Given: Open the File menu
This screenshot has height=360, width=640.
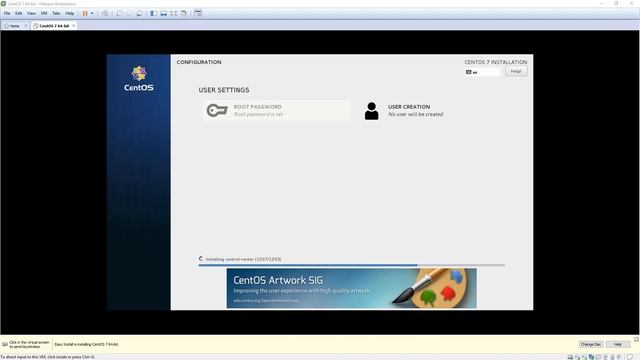Looking at the screenshot, I should (x=7, y=13).
